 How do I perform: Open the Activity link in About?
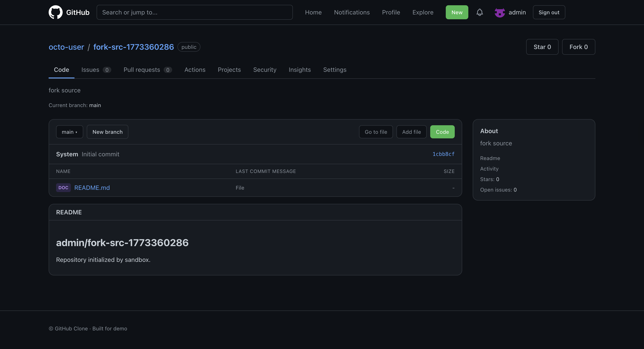pyautogui.click(x=489, y=169)
